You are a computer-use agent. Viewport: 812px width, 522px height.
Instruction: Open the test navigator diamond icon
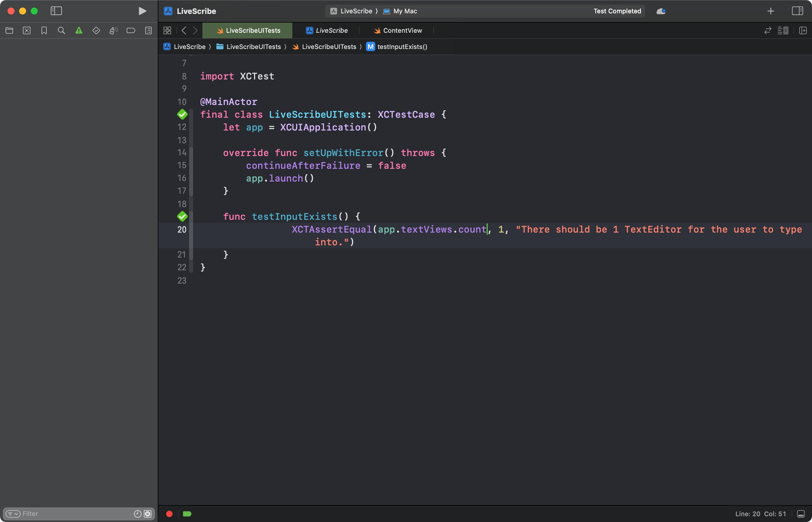tap(96, 30)
